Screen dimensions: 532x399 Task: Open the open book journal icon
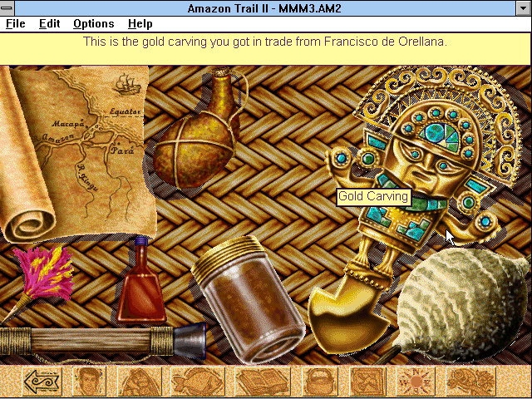coord(262,382)
